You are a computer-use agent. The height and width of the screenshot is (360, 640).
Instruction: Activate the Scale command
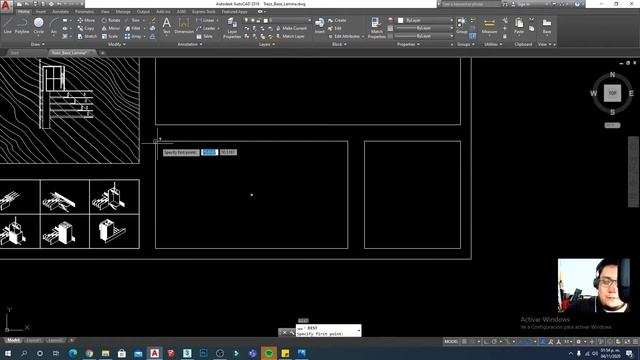[110, 36]
